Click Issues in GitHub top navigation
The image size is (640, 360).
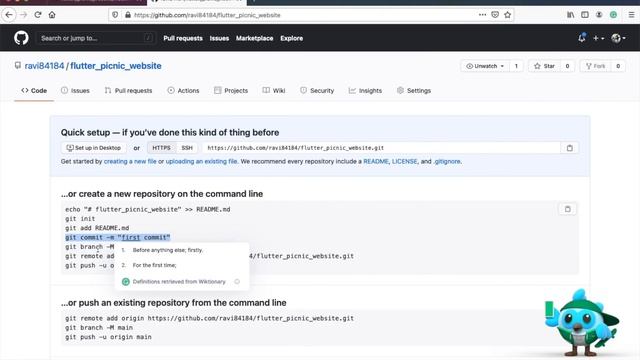click(x=219, y=38)
